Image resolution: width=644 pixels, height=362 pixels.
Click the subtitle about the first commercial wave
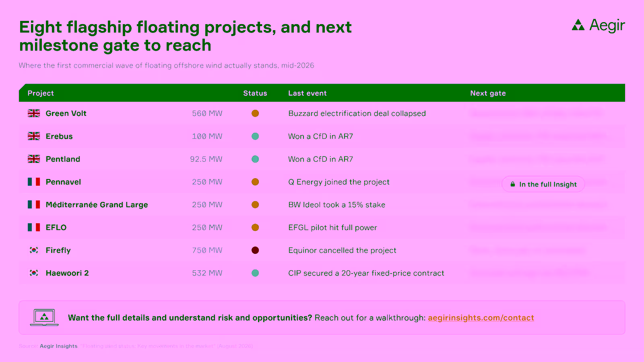(166, 65)
